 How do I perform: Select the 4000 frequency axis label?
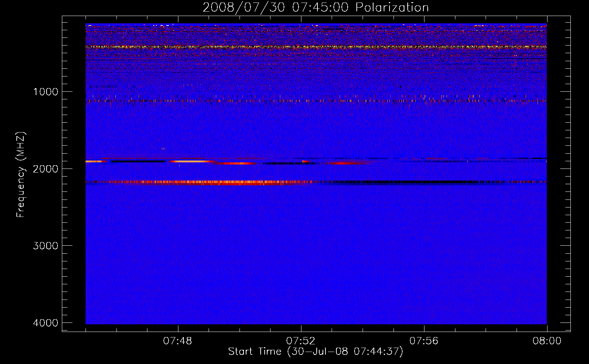(x=46, y=323)
